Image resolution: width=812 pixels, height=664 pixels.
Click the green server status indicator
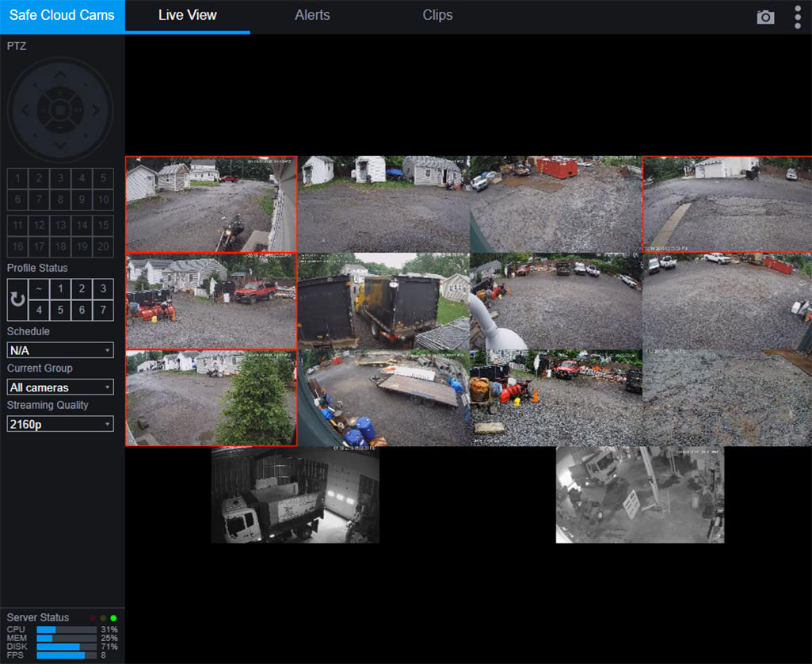pyautogui.click(x=112, y=616)
